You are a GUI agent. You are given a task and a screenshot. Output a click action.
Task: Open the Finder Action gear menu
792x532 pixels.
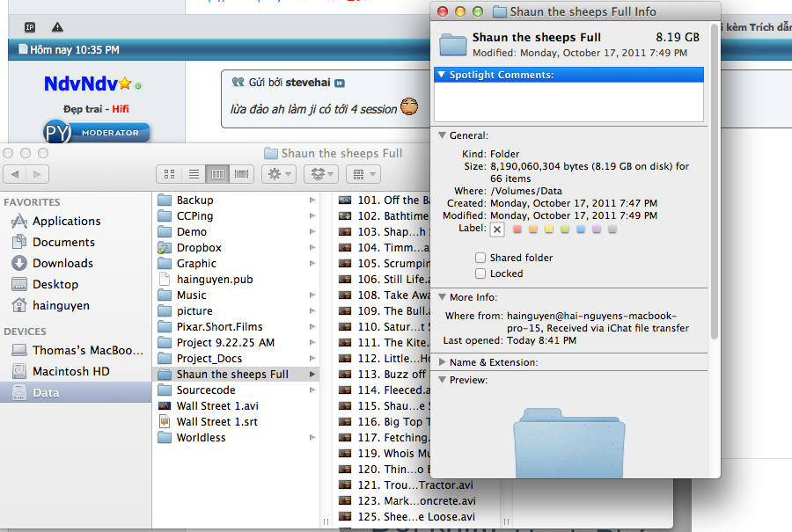click(x=279, y=174)
